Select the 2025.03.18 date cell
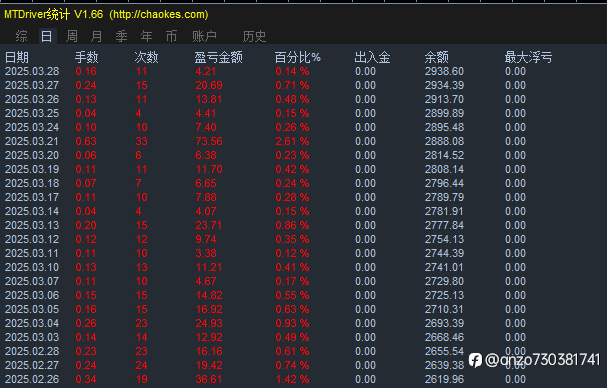 coord(32,183)
